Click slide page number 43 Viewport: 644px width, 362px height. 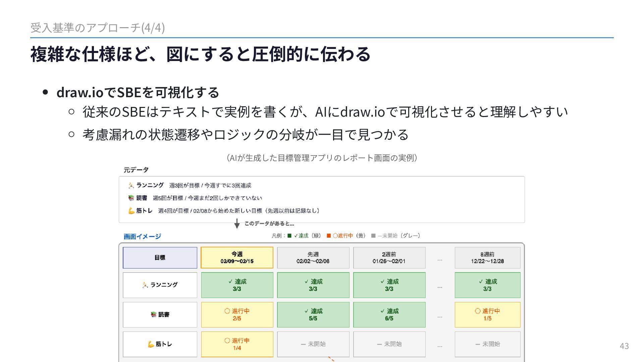pyautogui.click(x=624, y=346)
